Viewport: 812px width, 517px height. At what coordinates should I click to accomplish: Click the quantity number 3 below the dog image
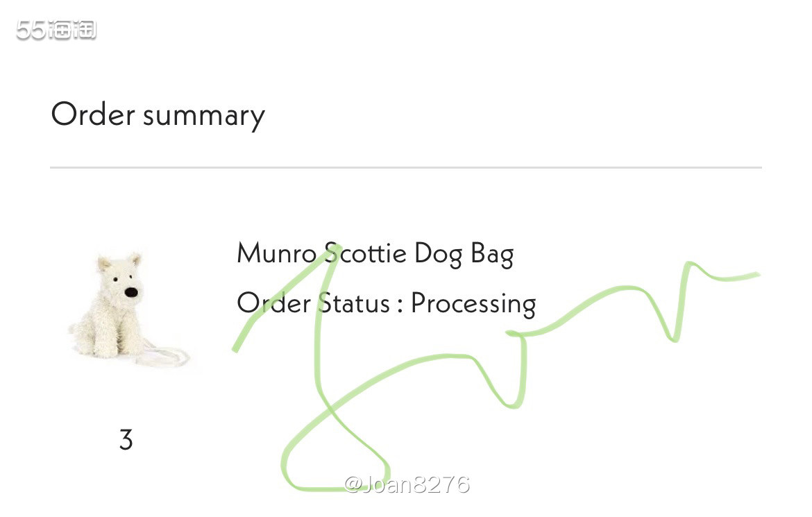[x=126, y=440]
